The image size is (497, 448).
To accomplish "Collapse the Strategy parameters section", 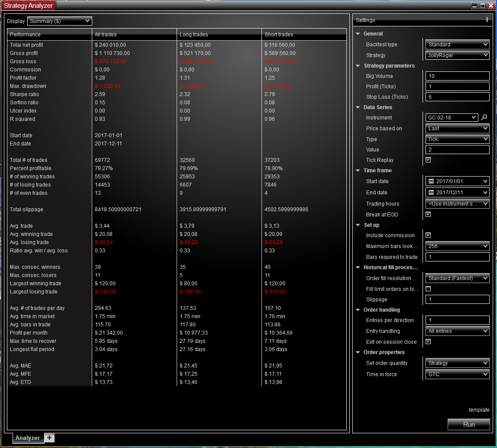I will click(x=358, y=66).
